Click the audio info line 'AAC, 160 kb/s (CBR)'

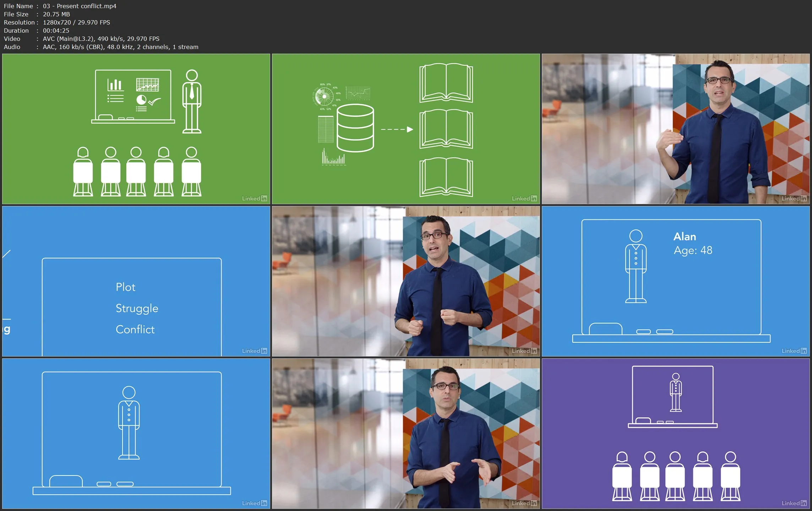point(73,47)
